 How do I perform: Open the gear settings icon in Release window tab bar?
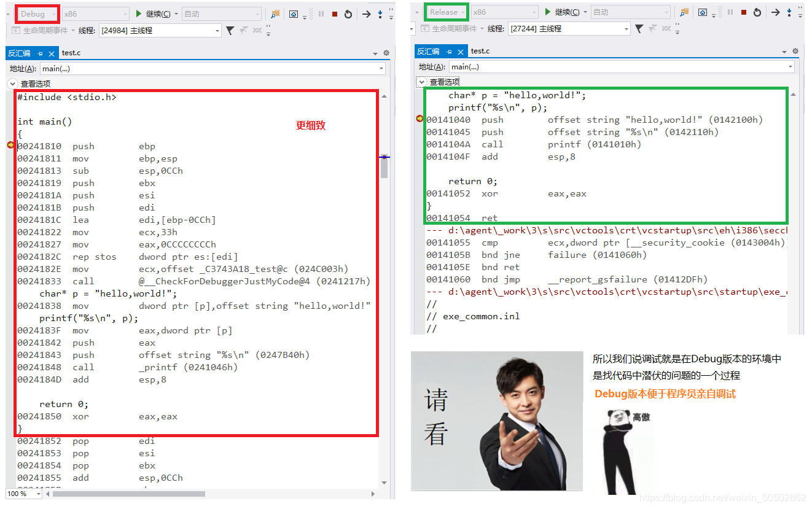tap(795, 52)
